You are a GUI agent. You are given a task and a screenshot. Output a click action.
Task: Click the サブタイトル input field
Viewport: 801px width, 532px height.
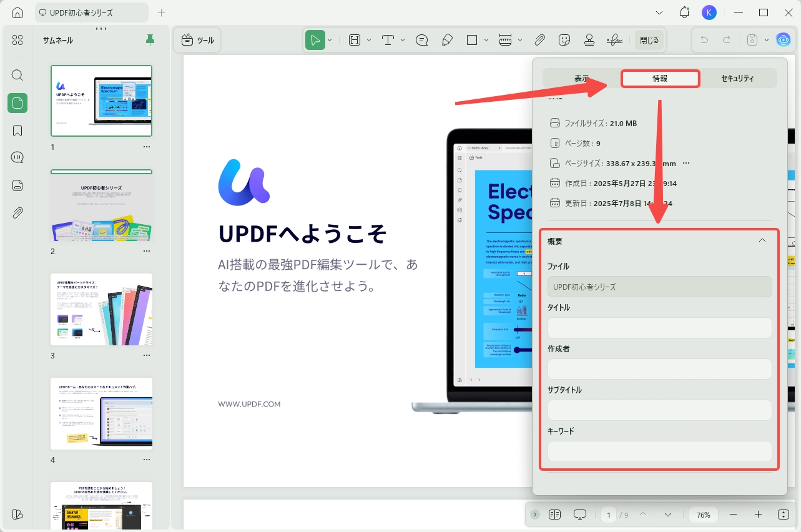click(x=659, y=410)
